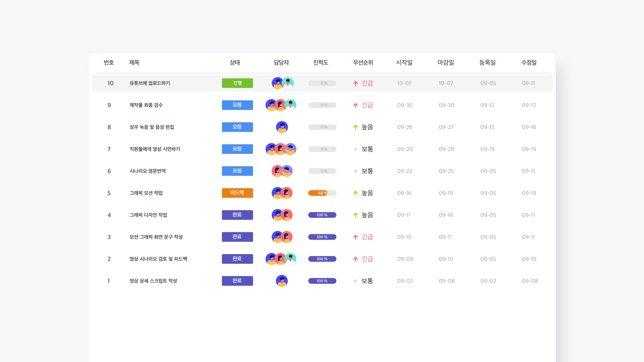The width and height of the screenshot is (644, 362).
Task: Sort by the 담당자 column header
Action: [281, 63]
